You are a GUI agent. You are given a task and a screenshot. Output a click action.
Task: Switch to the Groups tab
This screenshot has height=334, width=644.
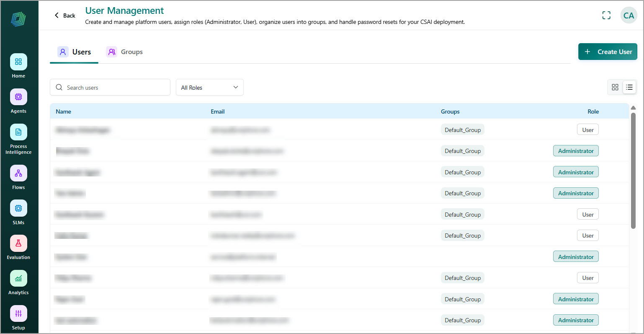pos(125,52)
